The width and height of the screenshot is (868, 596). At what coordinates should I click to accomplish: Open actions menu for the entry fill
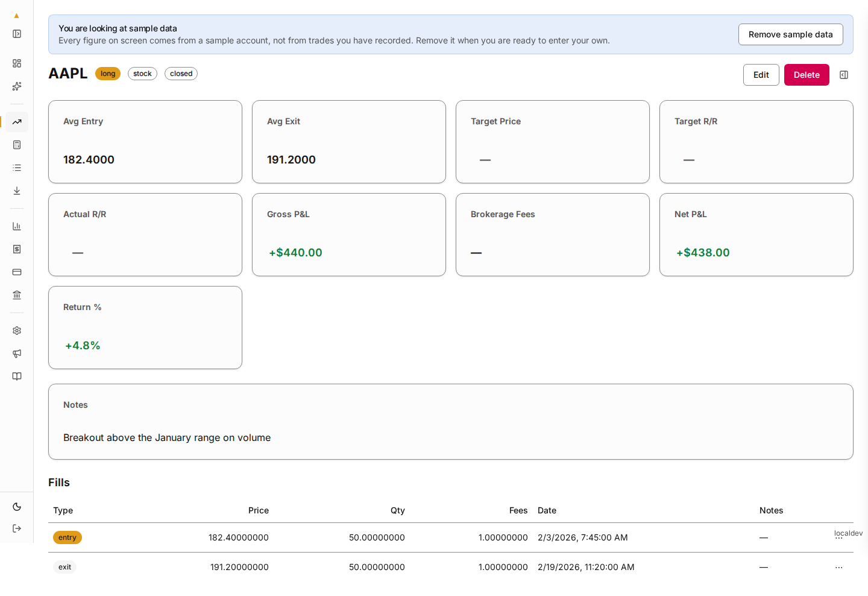coord(839,537)
